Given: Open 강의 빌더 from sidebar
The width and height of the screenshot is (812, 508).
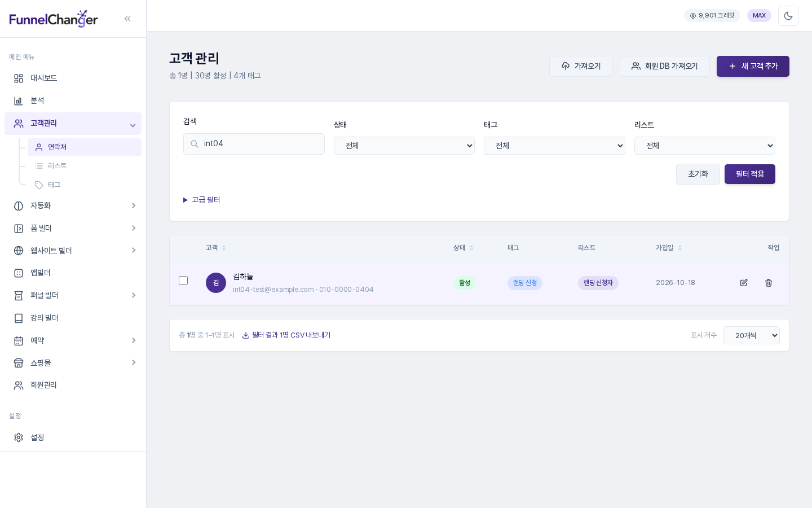Looking at the screenshot, I should point(73,318).
